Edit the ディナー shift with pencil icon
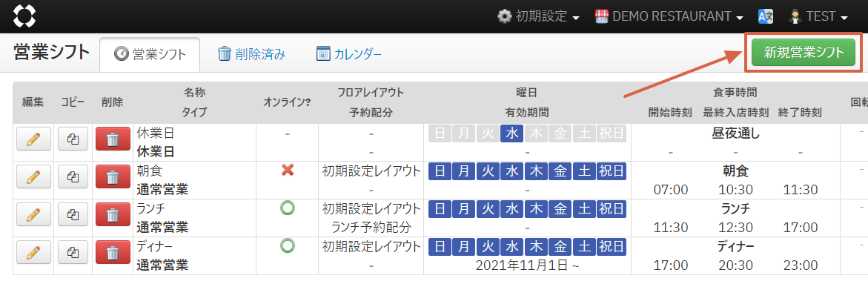 tap(33, 252)
